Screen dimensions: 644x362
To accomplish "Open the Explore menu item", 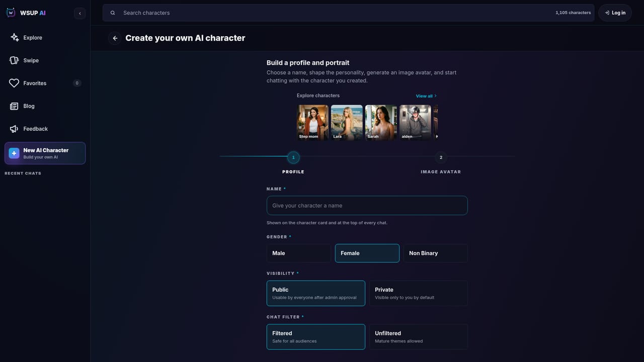I will point(45,38).
